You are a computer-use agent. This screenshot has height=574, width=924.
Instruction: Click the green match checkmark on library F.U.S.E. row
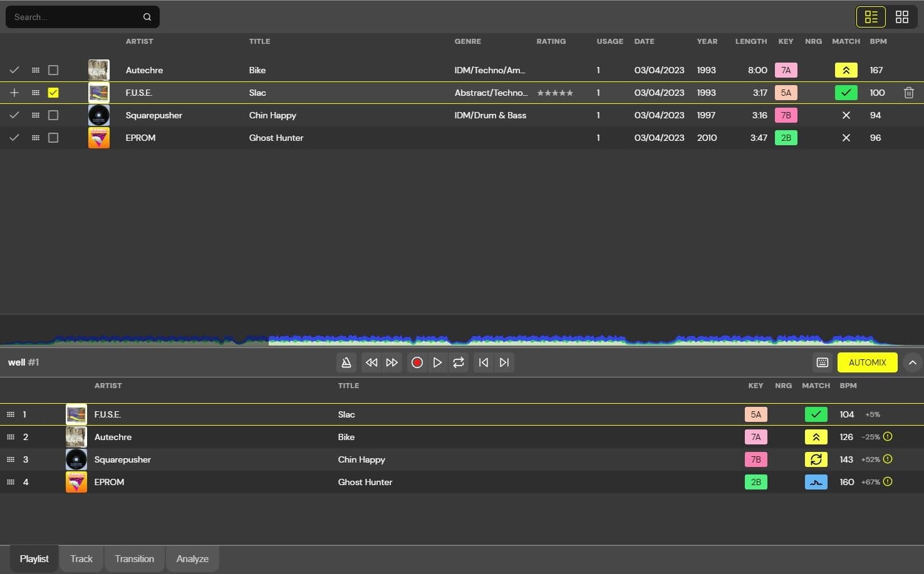tap(846, 93)
